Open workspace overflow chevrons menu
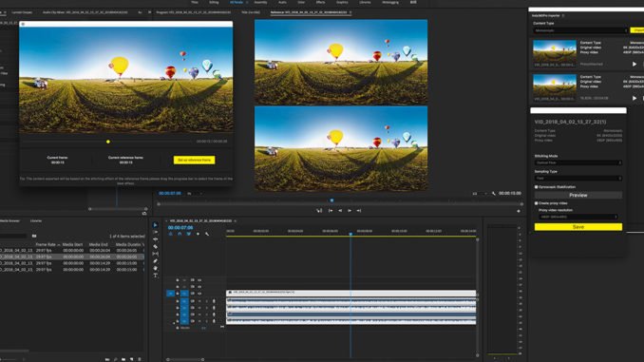The image size is (644, 362). click(413, 2)
